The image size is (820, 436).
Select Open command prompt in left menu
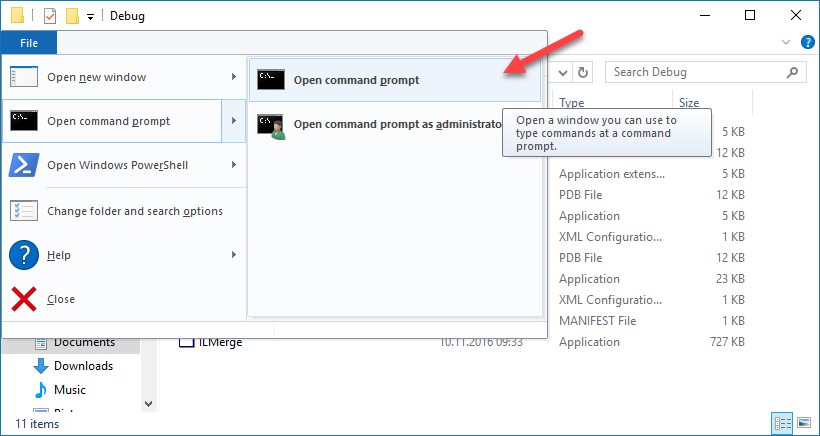(112, 121)
